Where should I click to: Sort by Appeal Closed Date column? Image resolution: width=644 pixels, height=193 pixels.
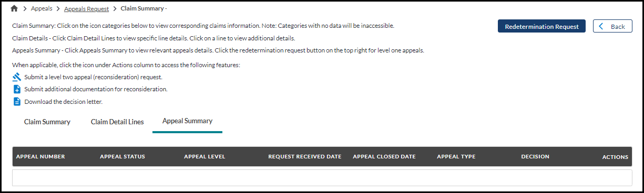[384, 157]
